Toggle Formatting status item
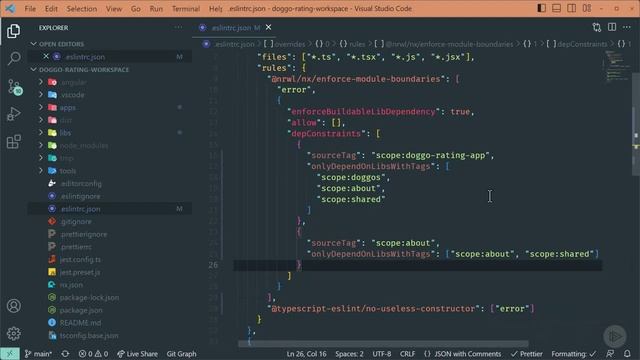Screen dimensions: 640x360 [x=574, y=354]
